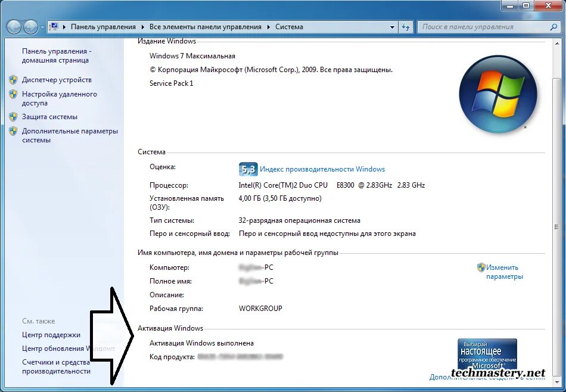Click the scrollbar up arrow

556,43
